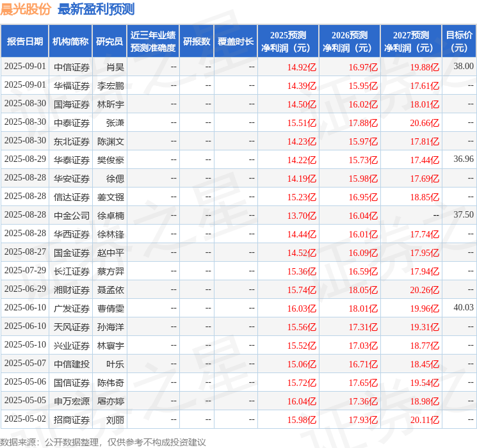Click target price 36.96
The height and width of the screenshot is (448, 477).
[x=464, y=159]
